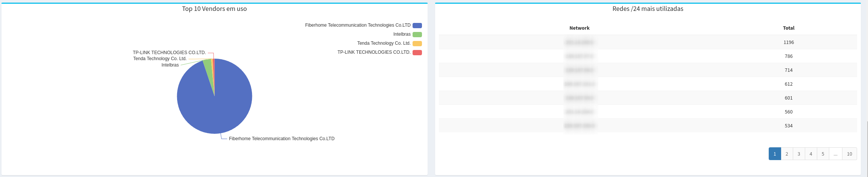Viewport: 868px width, 177px height.
Task: Open page 4 in the pagination
Action: click(x=811, y=154)
